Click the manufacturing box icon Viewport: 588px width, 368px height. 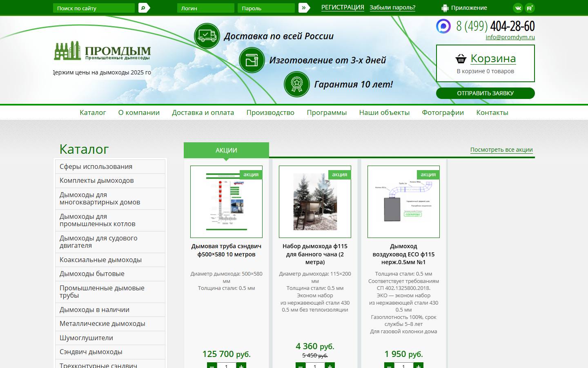(252, 60)
